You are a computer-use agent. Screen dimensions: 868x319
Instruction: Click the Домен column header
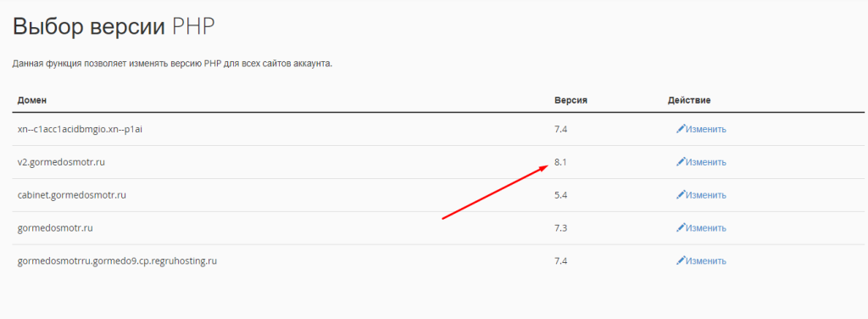(x=32, y=100)
